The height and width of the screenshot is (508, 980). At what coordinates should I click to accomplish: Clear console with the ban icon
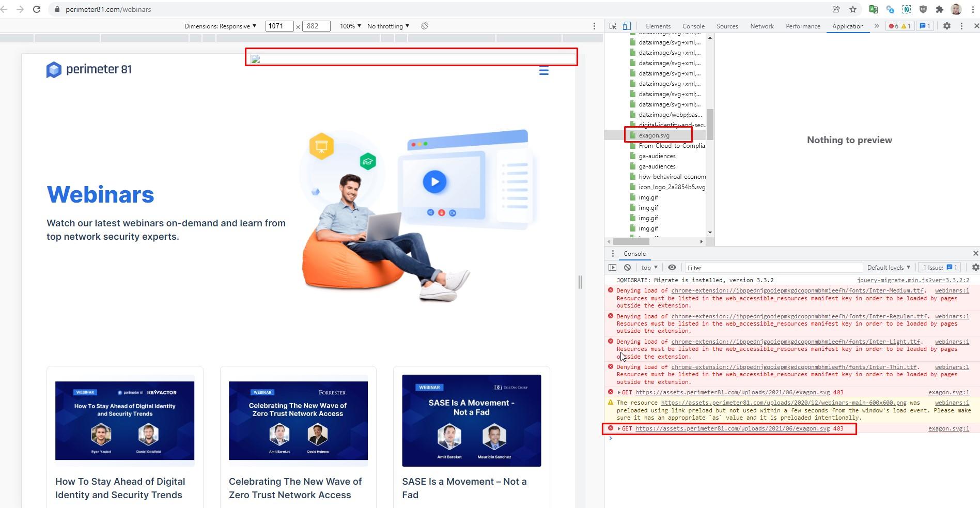[627, 267]
